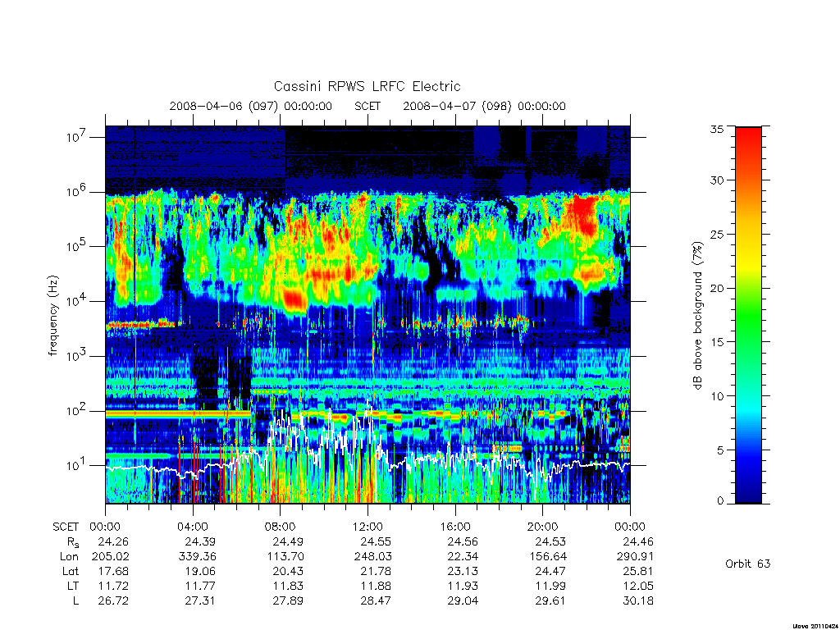Viewport: 840px width, 630px height.
Task: Click the Lat value 20.43
Action: coord(288,571)
